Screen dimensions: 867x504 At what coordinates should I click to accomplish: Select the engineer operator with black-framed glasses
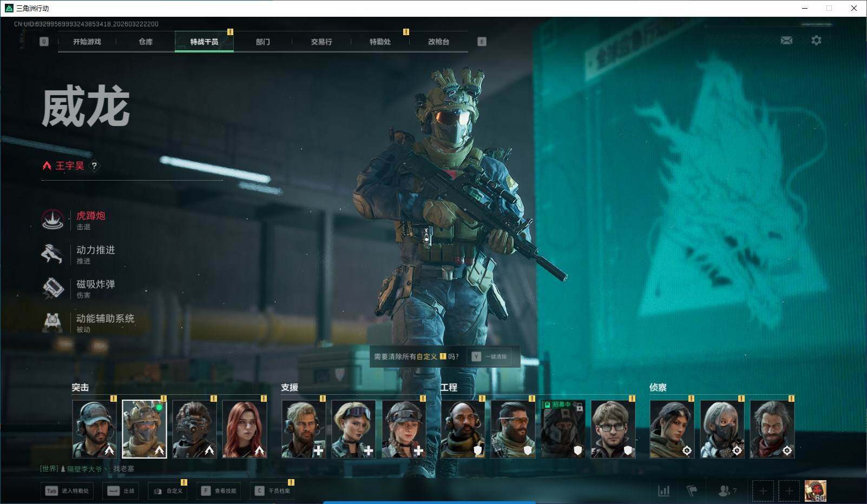613,429
